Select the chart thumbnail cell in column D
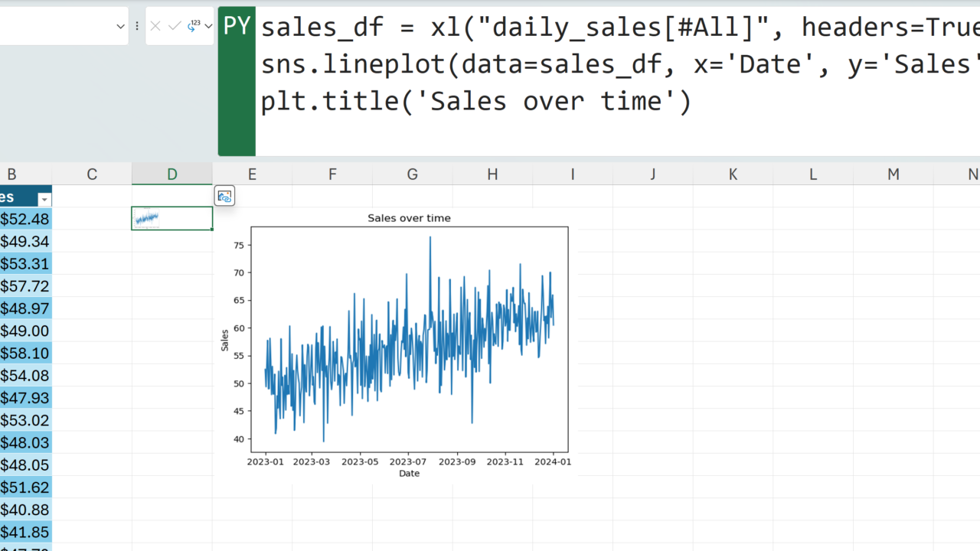The width and height of the screenshot is (980, 551). (172, 218)
